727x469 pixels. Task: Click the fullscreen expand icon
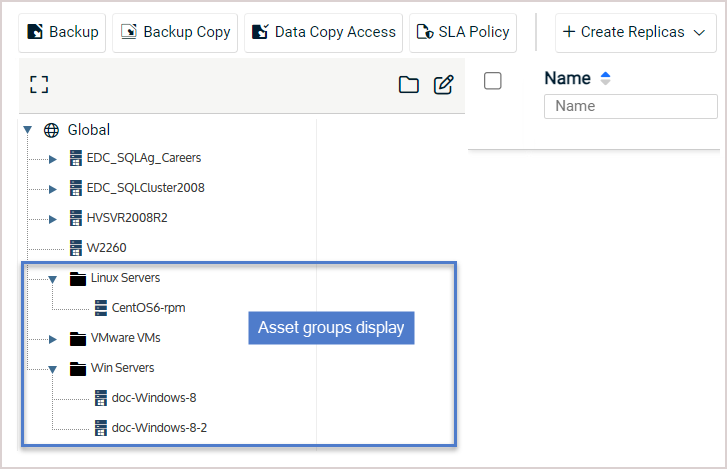click(x=39, y=85)
